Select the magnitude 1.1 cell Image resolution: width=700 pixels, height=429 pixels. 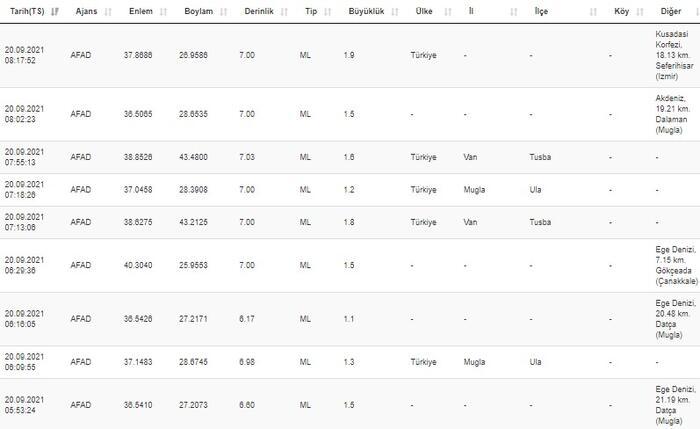tap(349, 319)
